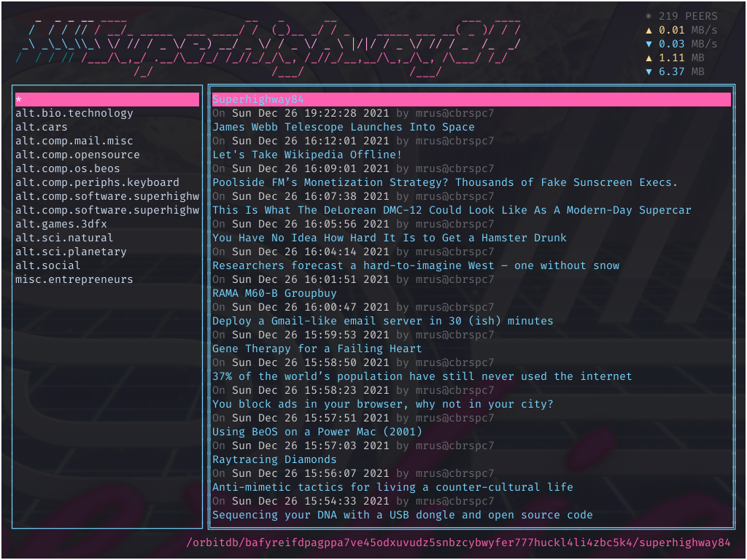The height and width of the screenshot is (560, 747).
Task: Click the Superhighway84 ASCII art logo
Action: coord(268,47)
